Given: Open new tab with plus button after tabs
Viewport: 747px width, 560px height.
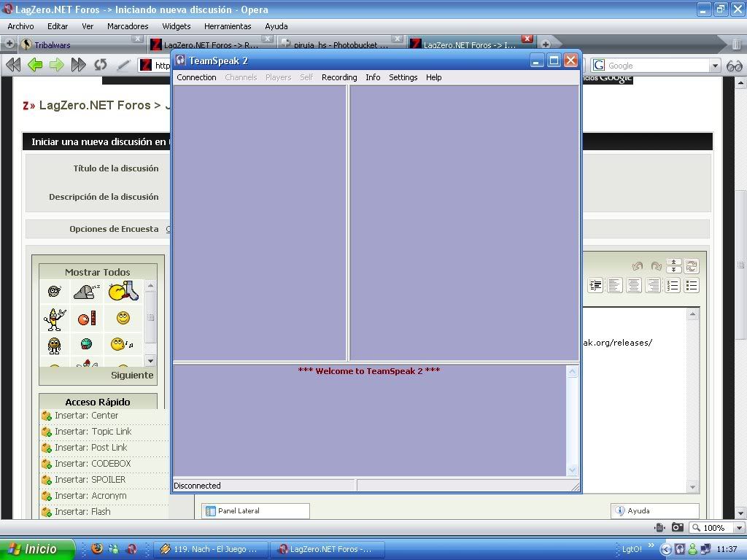Looking at the screenshot, I should click(x=546, y=44).
